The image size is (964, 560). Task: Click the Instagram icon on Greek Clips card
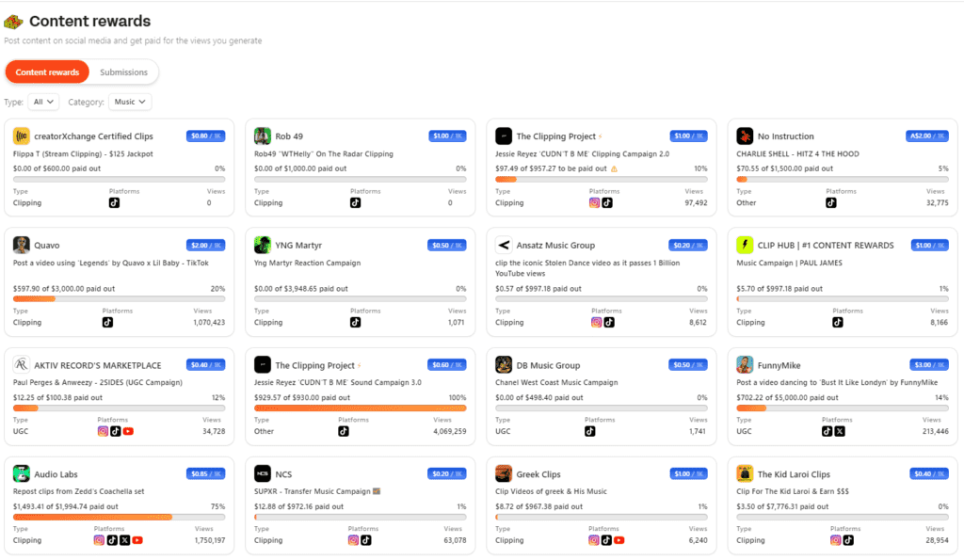pos(594,540)
